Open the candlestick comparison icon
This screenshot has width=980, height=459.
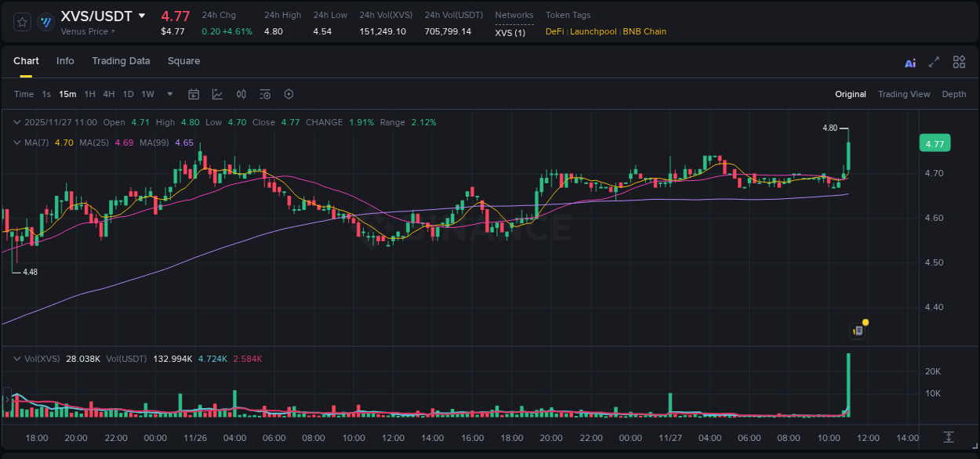click(x=241, y=94)
